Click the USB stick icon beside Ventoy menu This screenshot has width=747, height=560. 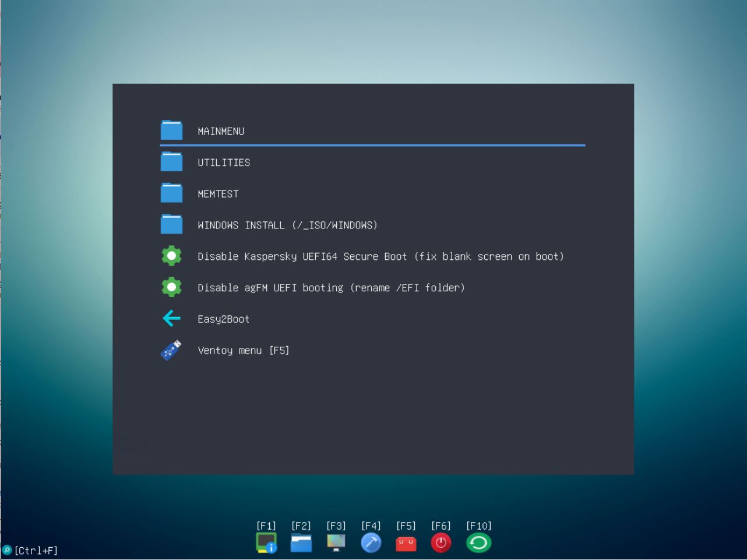[171, 350]
